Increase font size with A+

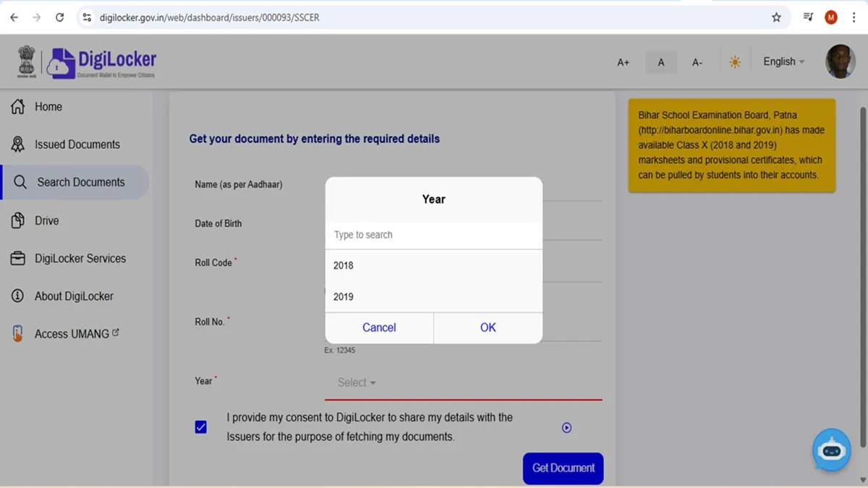coord(623,63)
